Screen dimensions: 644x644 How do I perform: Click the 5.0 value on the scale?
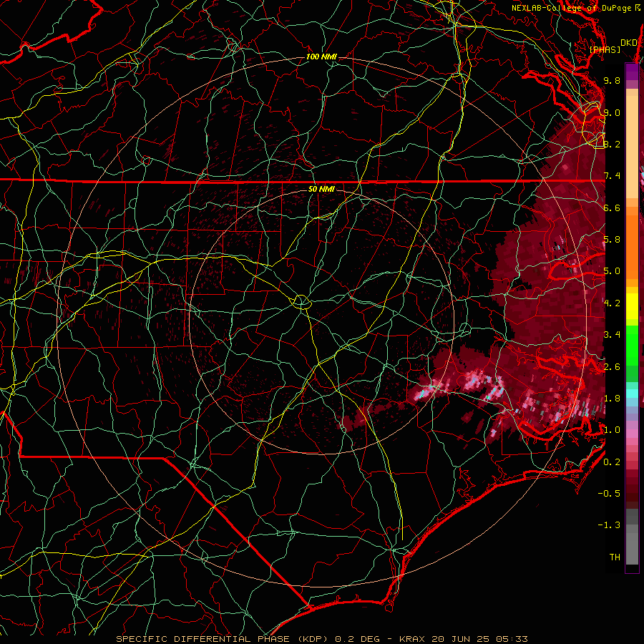(x=612, y=271)
